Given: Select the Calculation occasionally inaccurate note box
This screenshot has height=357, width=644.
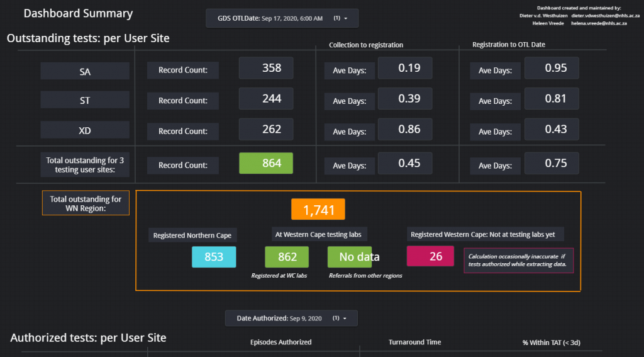Looking at the screenshot, I should pyautogui.click(x=519, y=260).
